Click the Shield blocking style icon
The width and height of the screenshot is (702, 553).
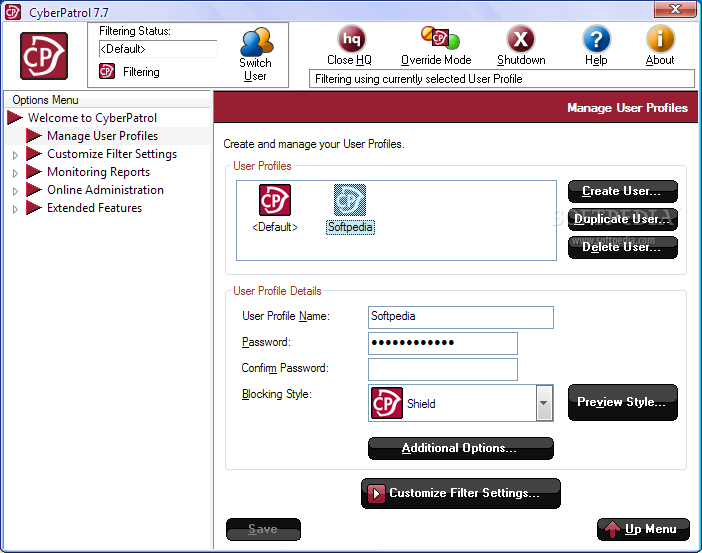[x=387, y=403]
